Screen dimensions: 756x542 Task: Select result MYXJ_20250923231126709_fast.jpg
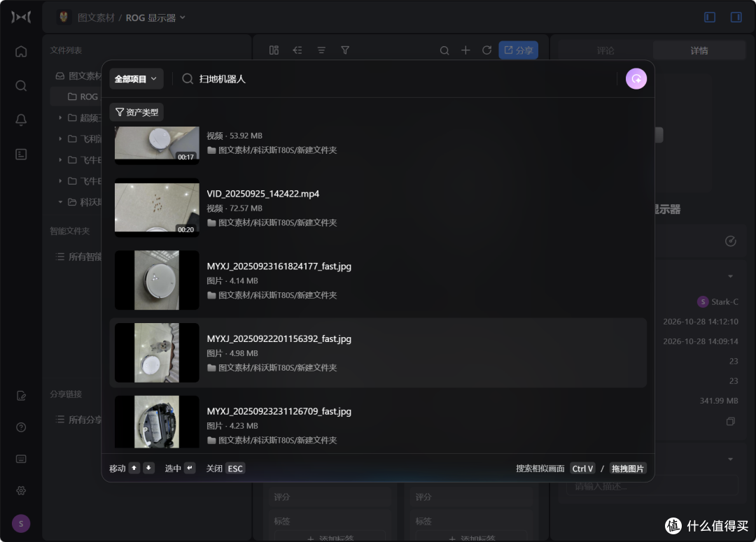coord(377,422)
